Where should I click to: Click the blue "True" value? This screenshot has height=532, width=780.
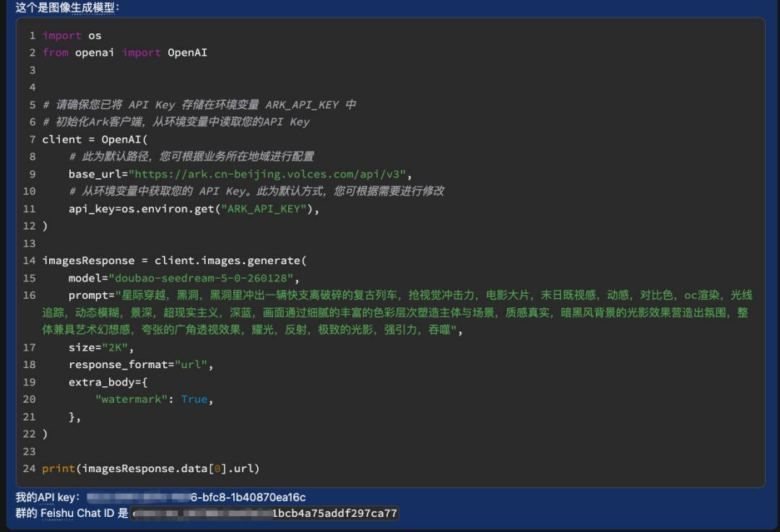tap(194, 399)
